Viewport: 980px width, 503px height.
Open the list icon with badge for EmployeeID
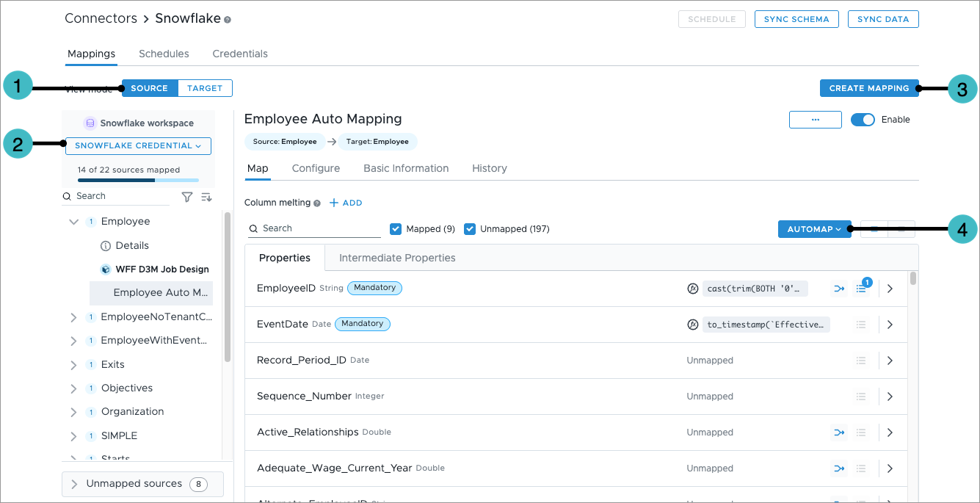[862, 289]
